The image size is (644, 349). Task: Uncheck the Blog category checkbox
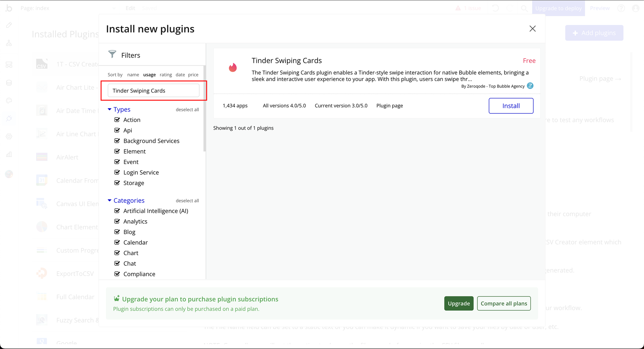pyautogui.click(x=117, y=232)
